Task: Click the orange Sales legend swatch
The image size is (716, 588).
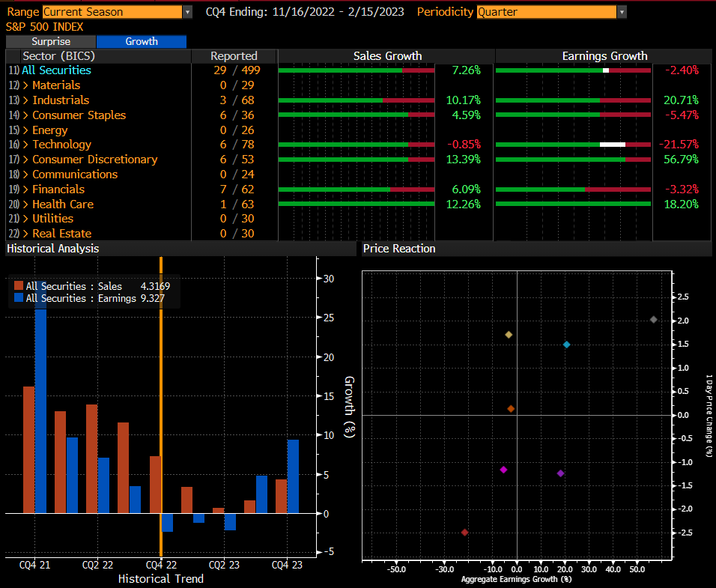Action: coord(19,286)
